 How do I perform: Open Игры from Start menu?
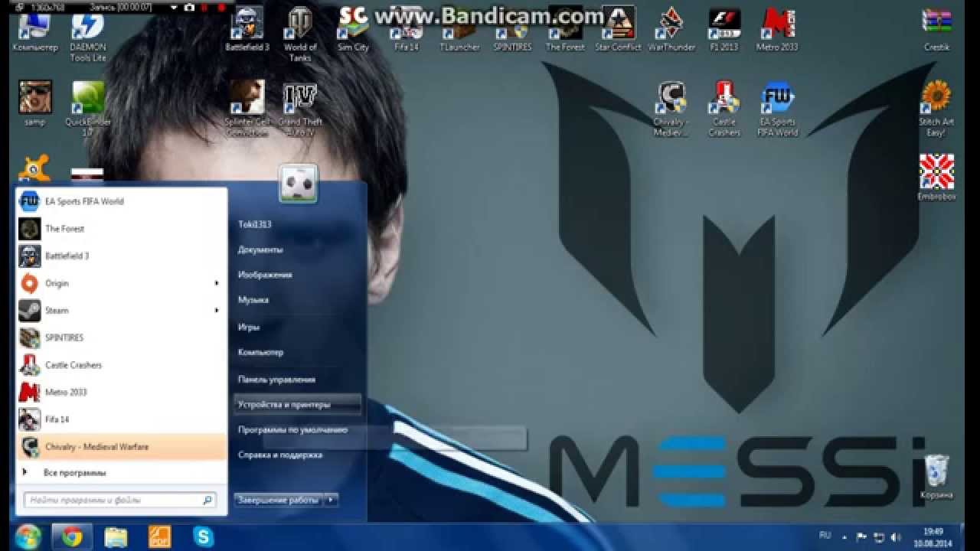[249, 327]
